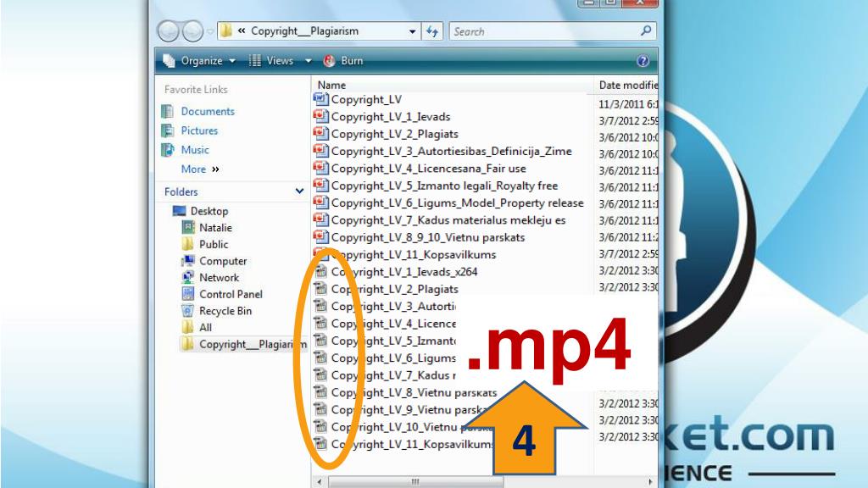Select the All folder in tree
This screenshot has width=868, height=488.
click(x=205, y=328)
